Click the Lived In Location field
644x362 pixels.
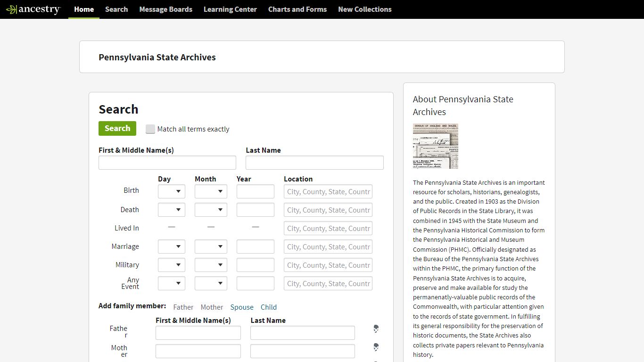click(x=328, y=228)
